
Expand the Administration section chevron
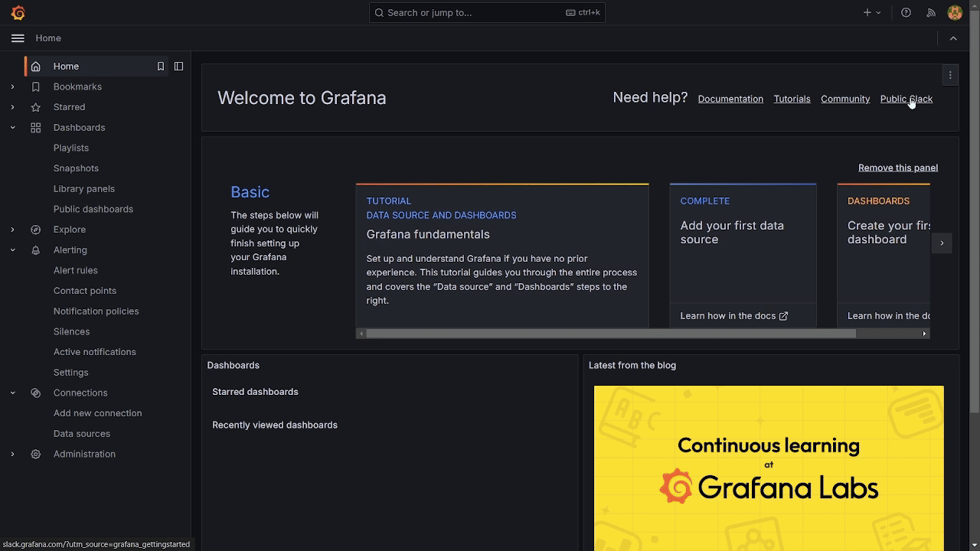[12, 454]
